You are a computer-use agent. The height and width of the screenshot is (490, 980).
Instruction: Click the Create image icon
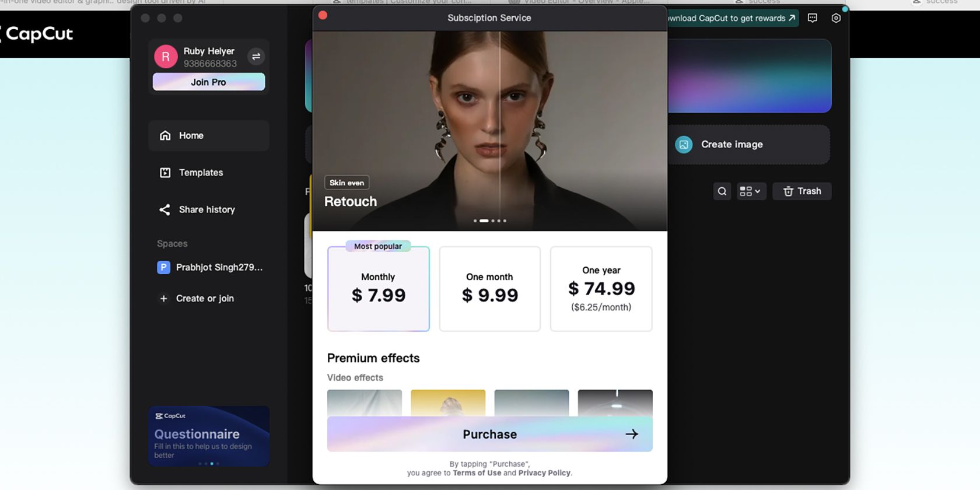coord(684,145)
